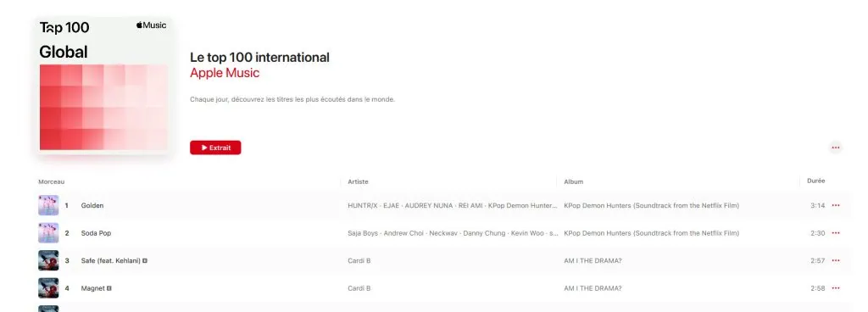This screenshot has height=312, width=868.
Task: Click the Safe track artwork thumbnail
Action: pos(48,260)
